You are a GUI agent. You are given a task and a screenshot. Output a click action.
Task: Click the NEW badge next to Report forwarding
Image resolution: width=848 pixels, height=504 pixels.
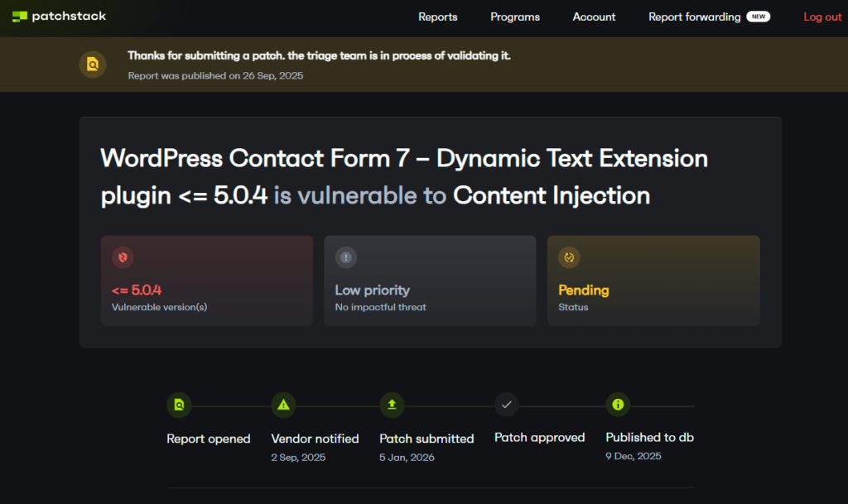tap(759, 17)
